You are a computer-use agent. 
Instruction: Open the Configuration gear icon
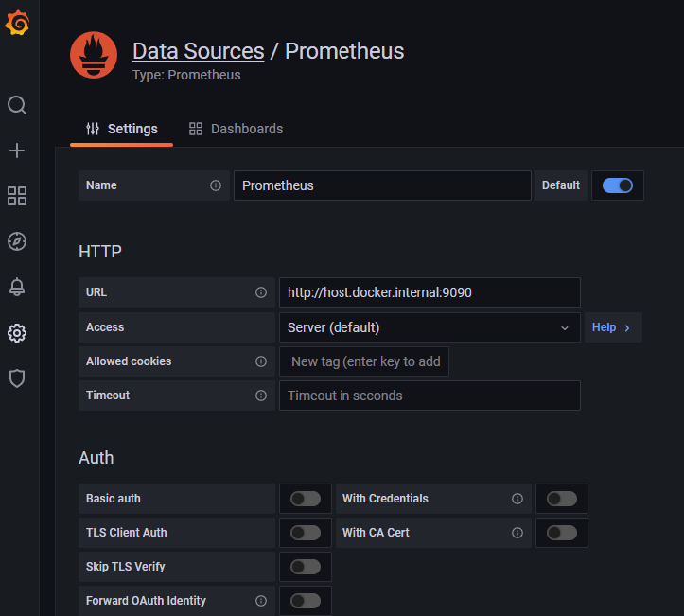(17, 333)
